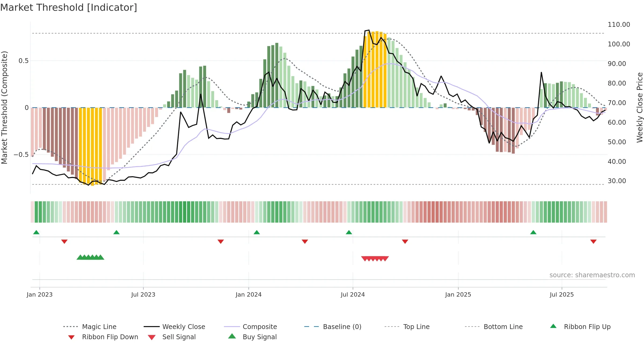Toggle the Buy Signal legend entry
The image size is (644, 362).
point(252,337)
